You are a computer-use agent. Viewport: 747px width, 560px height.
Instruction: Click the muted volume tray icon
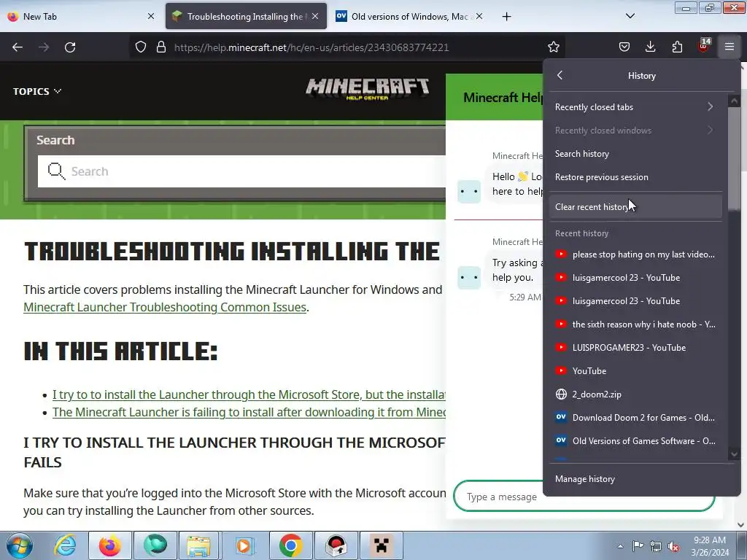[x=673, y=546]
